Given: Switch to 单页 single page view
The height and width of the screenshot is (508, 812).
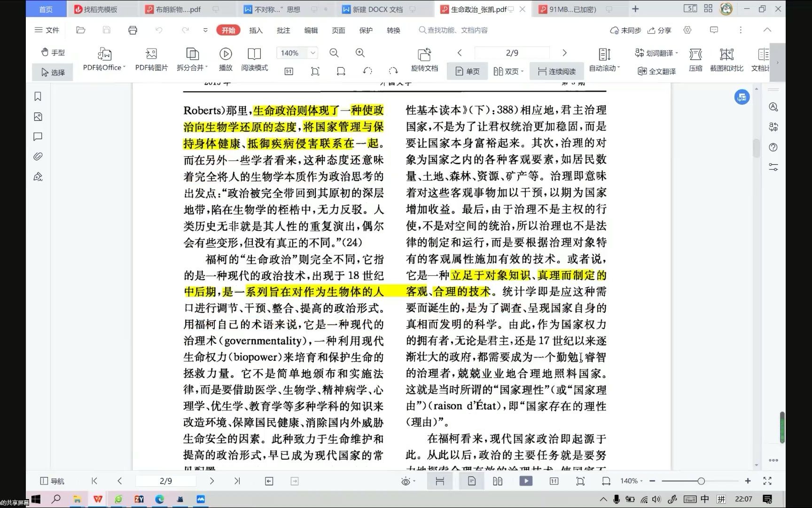Looking at the screenshot, I should click(x=468, y=71).
